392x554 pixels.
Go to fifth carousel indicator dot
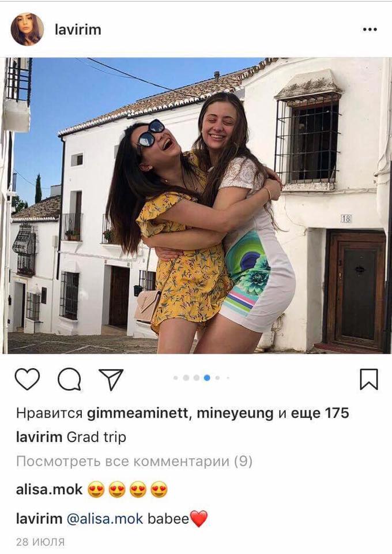(217, 377)
